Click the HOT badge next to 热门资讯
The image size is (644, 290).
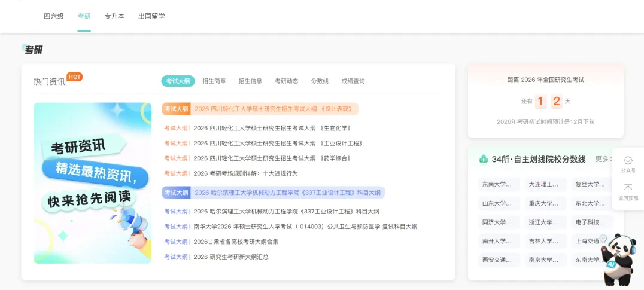(x=74, y=77)
